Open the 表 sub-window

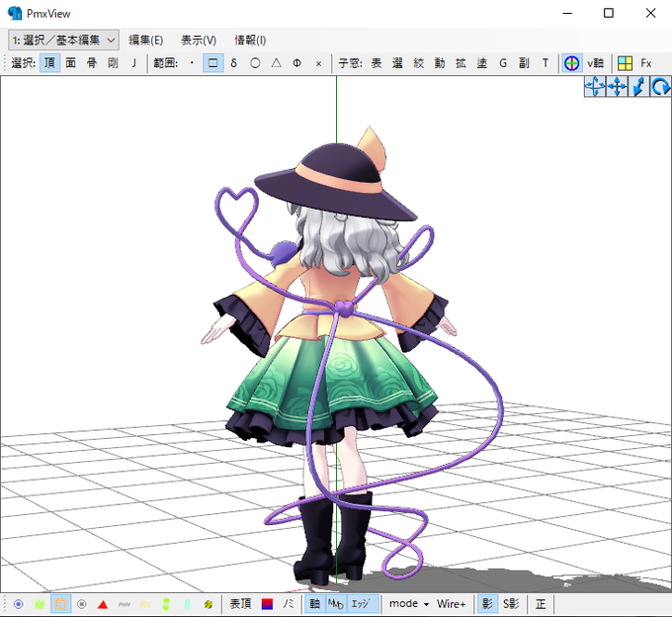[x=377, y=63]
